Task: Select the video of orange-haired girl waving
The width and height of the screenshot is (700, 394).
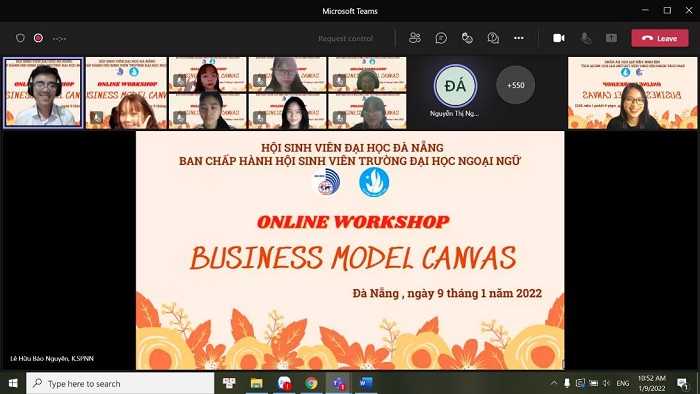Action: pyautogui.click(x=126, y=93)
